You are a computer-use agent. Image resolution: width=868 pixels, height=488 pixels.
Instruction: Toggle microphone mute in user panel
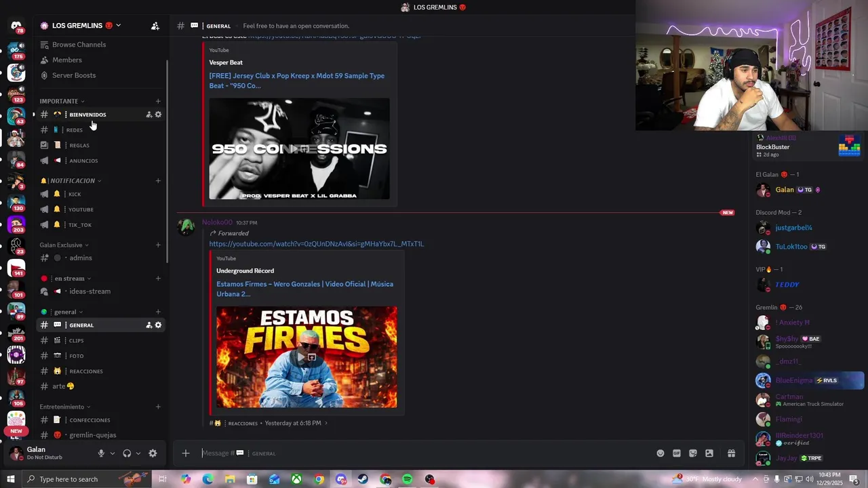click(x=101, y=453)
